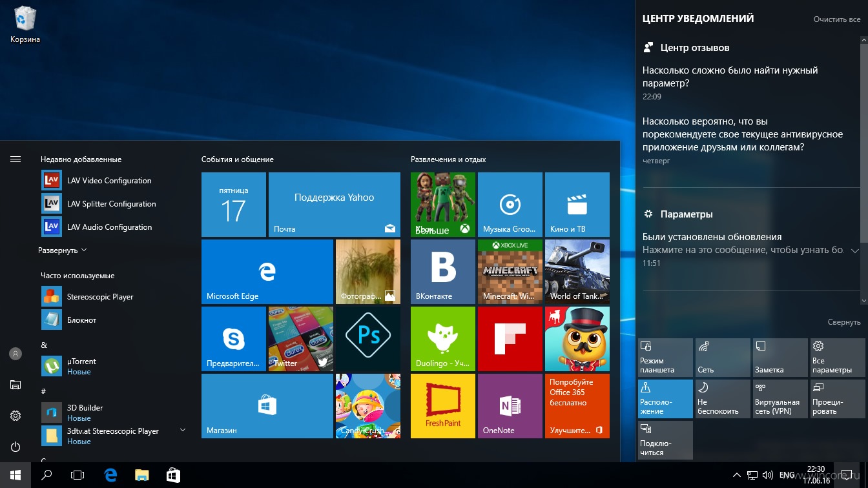Screen dimensions: 868x488
Task: Show hidden system tray icons
Action: 736,476
